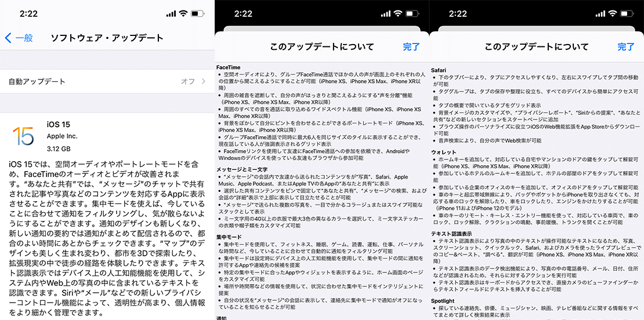This screenshot has width=644, height=320.
Task: Tap 完了 in the middle screen sheet
Action: pos(411,47)
